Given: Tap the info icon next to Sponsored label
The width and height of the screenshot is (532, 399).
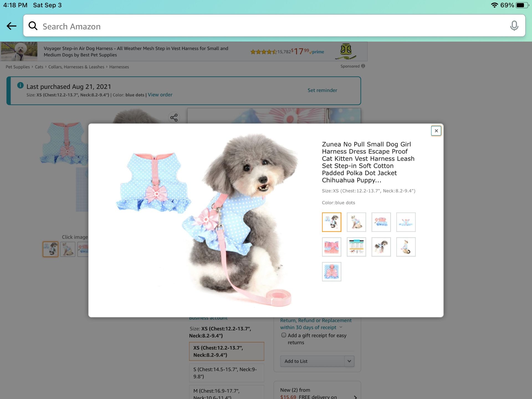Looking at the screenshot, I should click(x=363, y=66).
